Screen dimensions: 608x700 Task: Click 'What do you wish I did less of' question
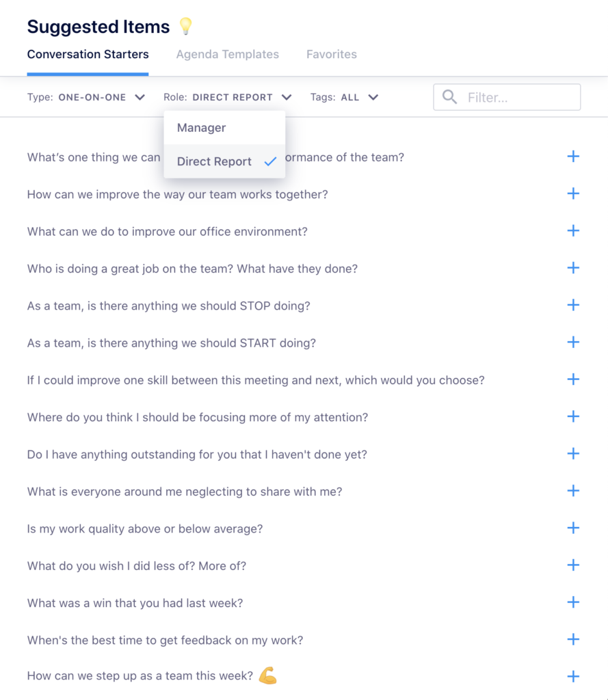tap(137, 566)
